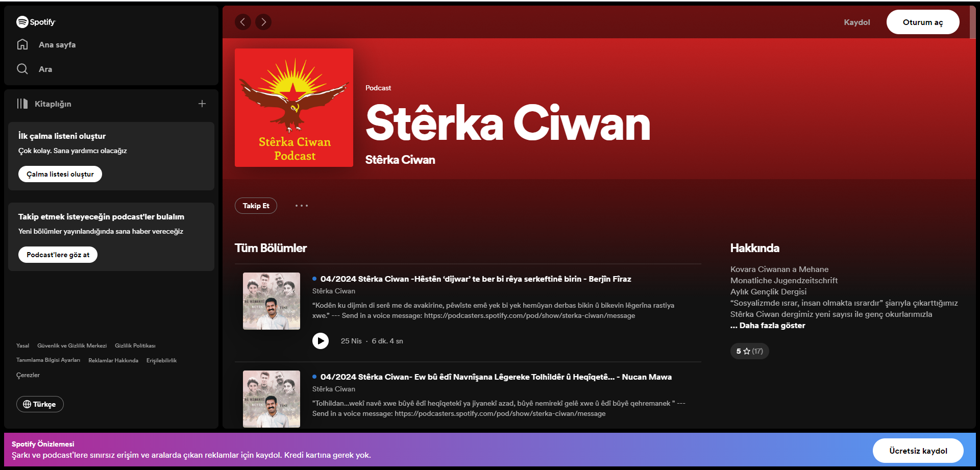Open the Çerezler footer link
Screen dimensions: 980x470
(x=28, y=375)
